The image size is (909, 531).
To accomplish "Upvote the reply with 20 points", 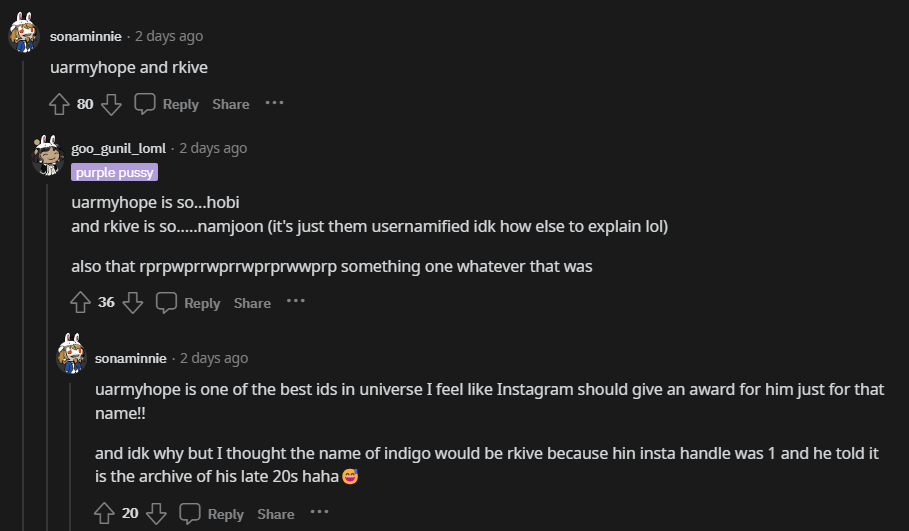I will (x=104, y=513).
